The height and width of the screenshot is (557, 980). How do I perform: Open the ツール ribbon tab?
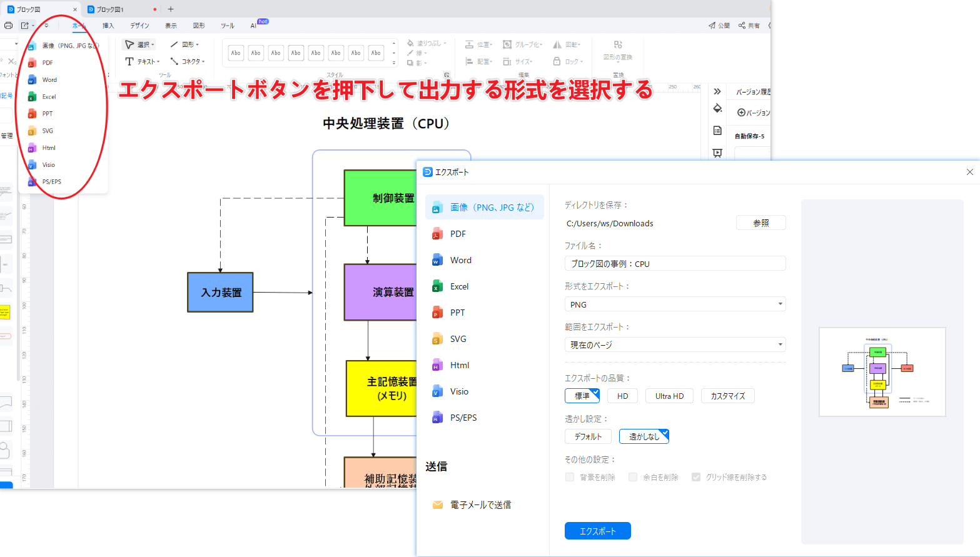click(x=228, y=26)
